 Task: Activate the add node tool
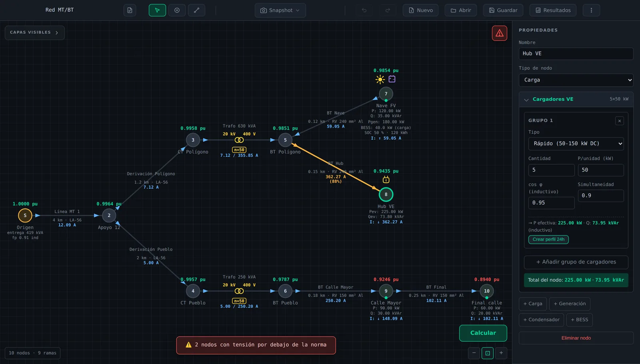point(177,10)
